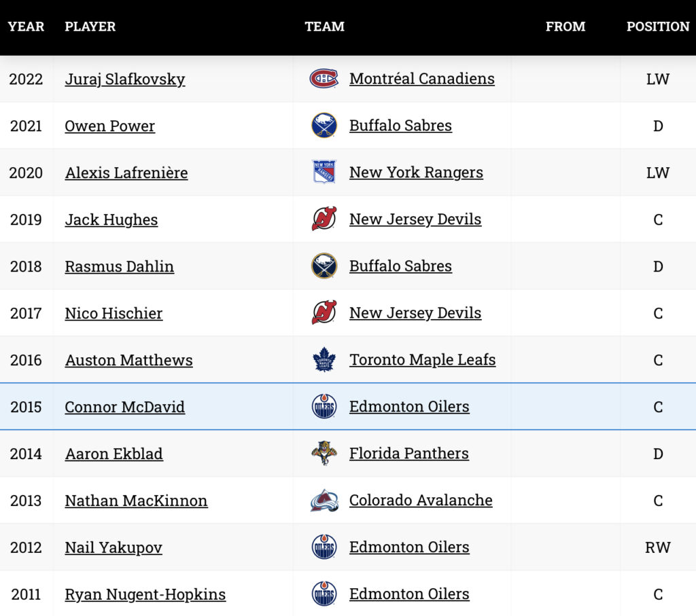Viewport: 696px width, 616px height.
Task: Open Nathan MacKinnon player profile
Action: [x=136, y=501]
